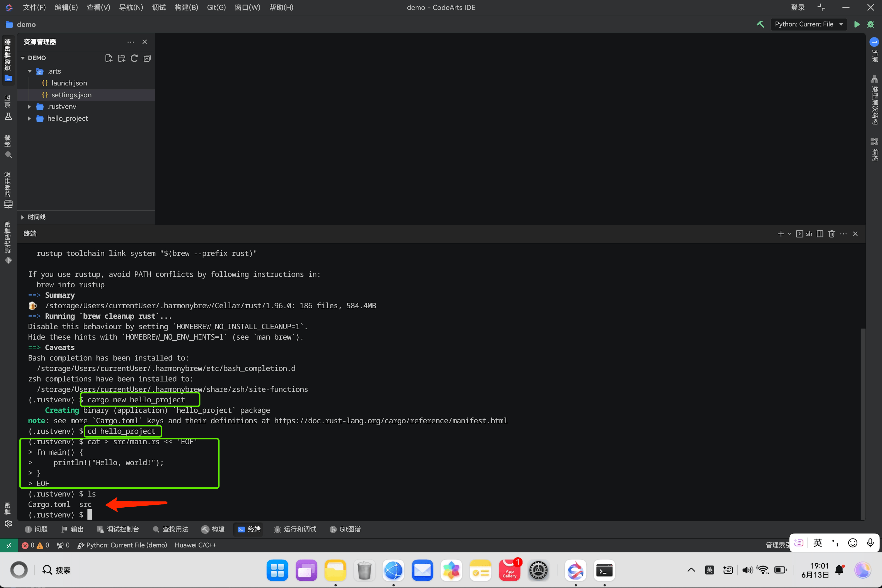Screen dimensions: 882x588
Task: Open the system terminal app in dock
Action: [604, 571]
